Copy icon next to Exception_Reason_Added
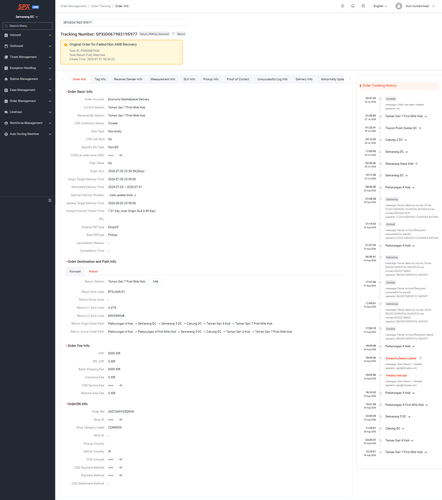This screenshot has width=442, height=500. (x=420, y=358)
